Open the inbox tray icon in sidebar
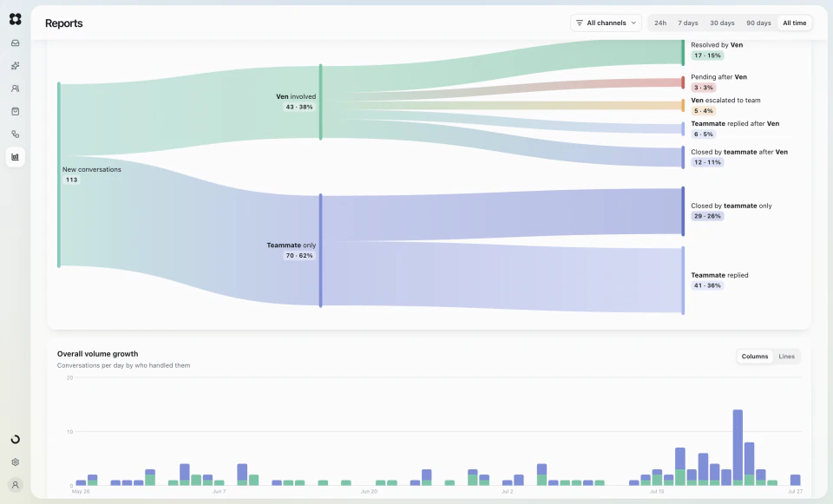The image size is (833, 504). tap(16, 43)
